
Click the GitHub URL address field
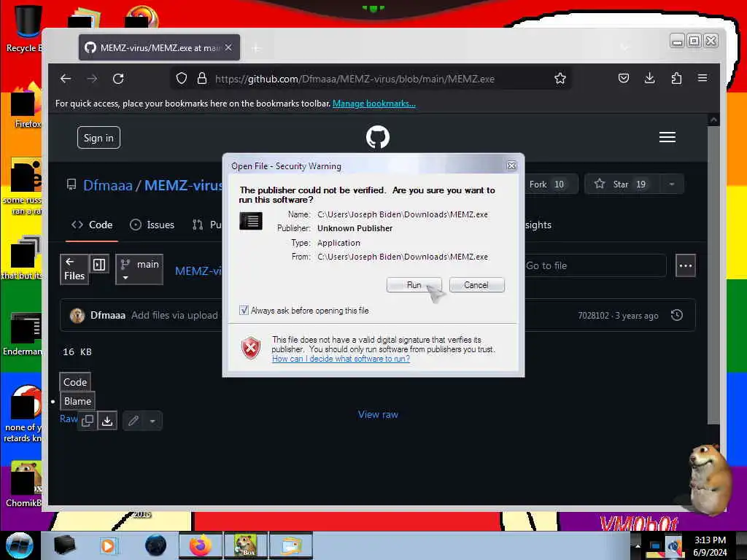[355, 79]
